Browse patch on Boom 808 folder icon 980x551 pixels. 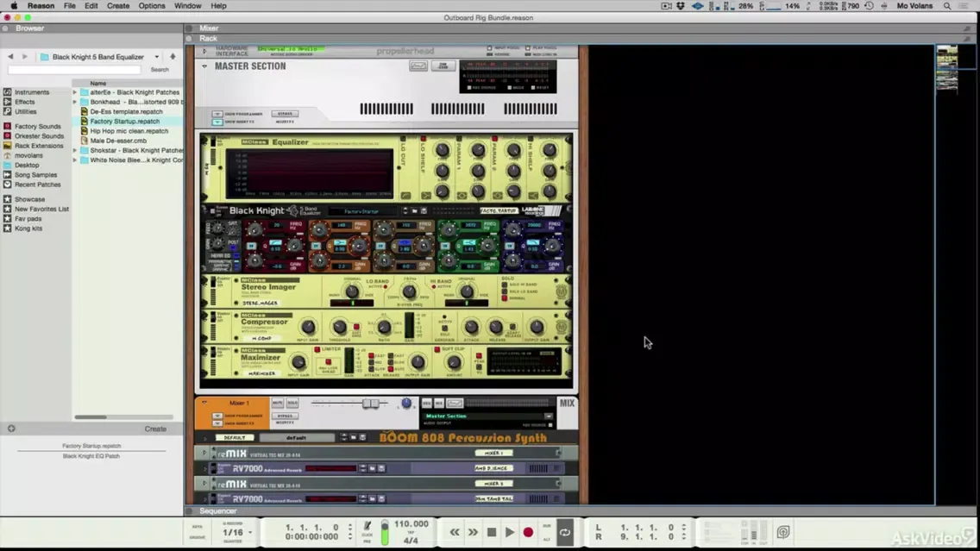353,438
